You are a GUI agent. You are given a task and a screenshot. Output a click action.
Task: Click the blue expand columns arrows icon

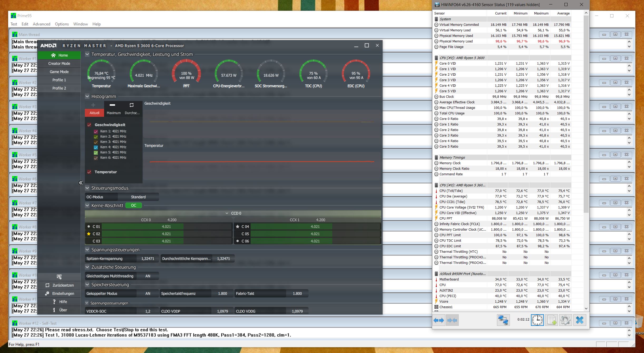(439, 320)
